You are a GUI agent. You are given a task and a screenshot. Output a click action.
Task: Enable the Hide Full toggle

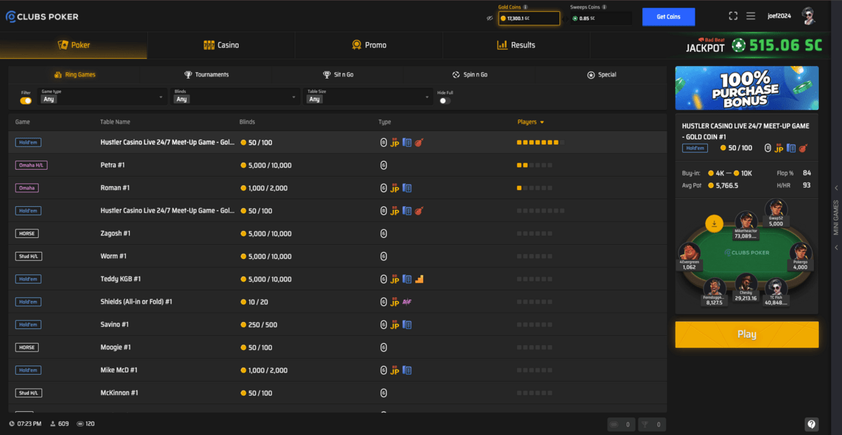point(445,100)
